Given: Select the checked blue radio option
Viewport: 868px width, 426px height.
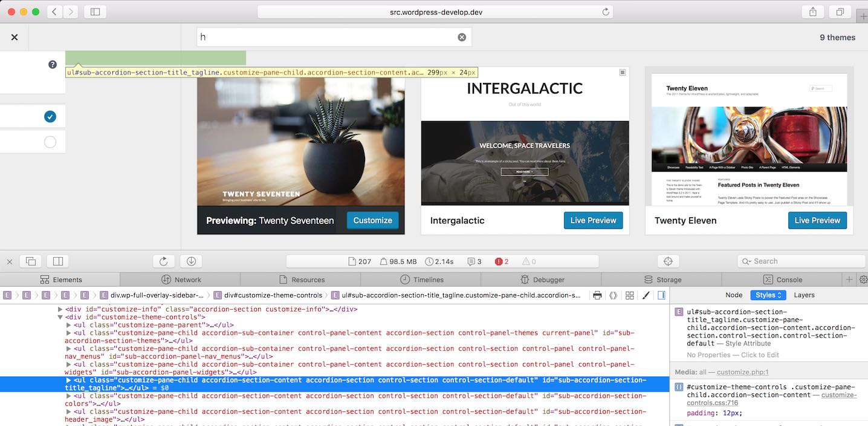Looking at the screenshot, I should pyautogui.click(x=50, y=117).
